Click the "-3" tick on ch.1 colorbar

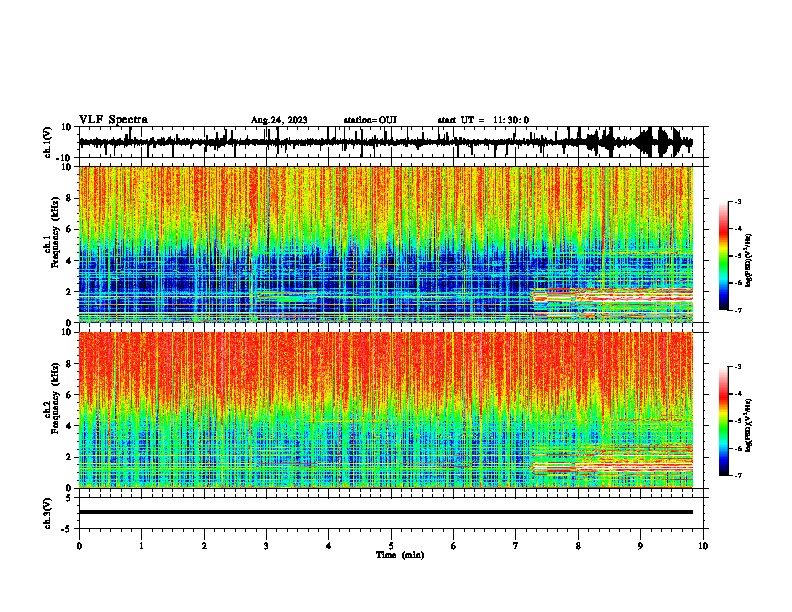[738, 201]
